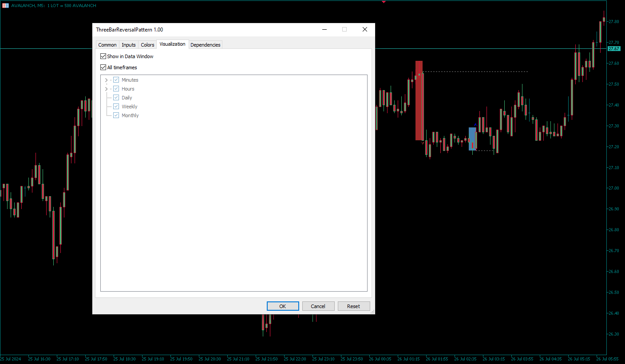
Task: Click the 27.00 price axis label
Action: [x=614, y=188]
